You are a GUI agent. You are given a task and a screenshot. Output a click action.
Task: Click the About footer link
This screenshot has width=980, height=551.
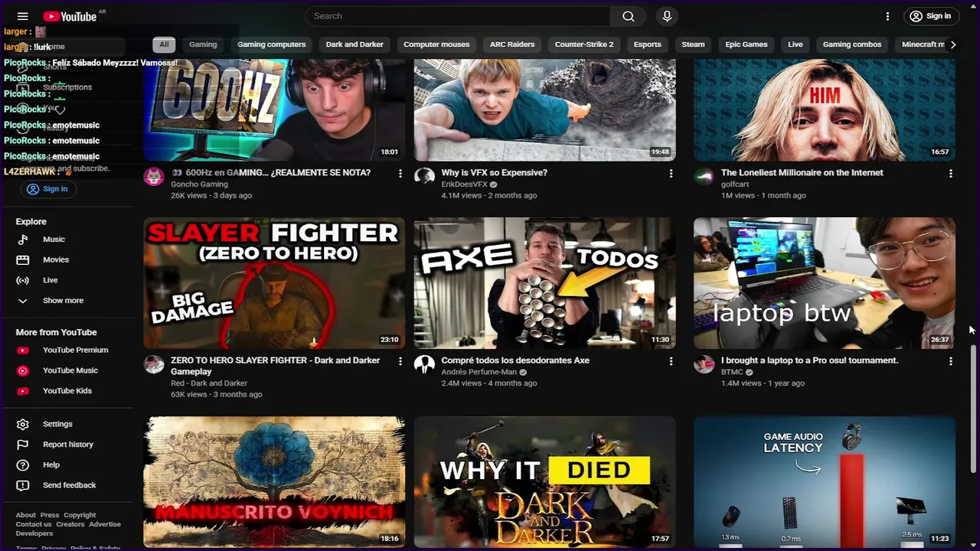25,515
